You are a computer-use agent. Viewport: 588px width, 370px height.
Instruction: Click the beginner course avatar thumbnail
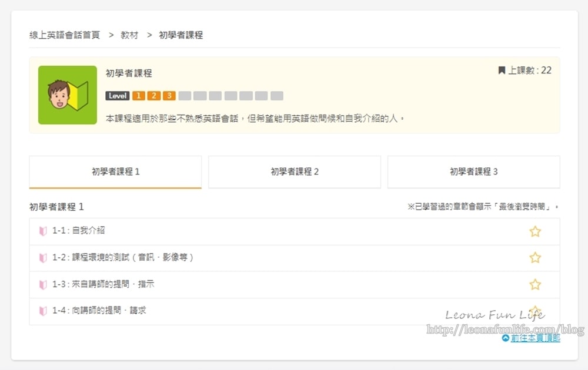coord(68,95)
